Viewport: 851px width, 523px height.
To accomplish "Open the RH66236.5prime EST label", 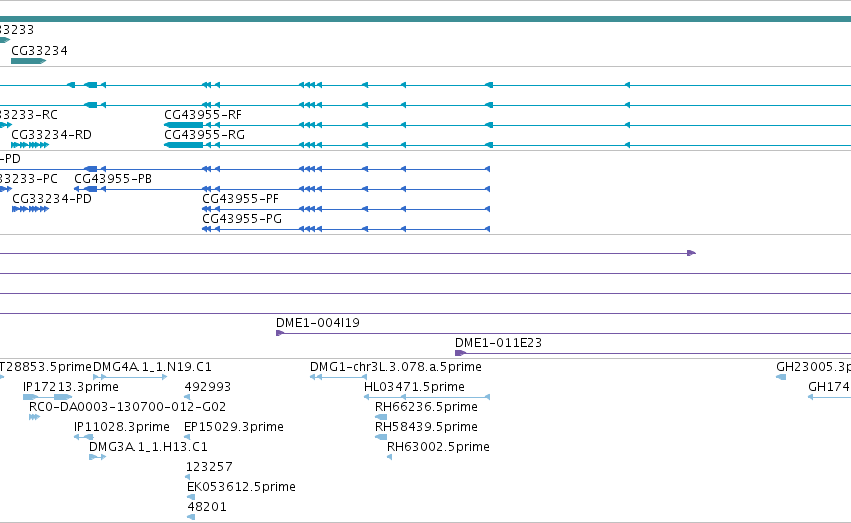I will click(426, 407).
